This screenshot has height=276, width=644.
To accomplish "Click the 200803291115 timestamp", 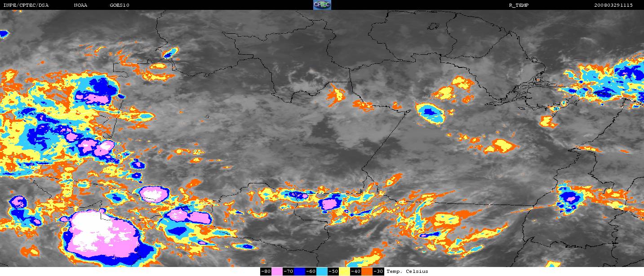I will pyautogui.click(x=613, y=5).
